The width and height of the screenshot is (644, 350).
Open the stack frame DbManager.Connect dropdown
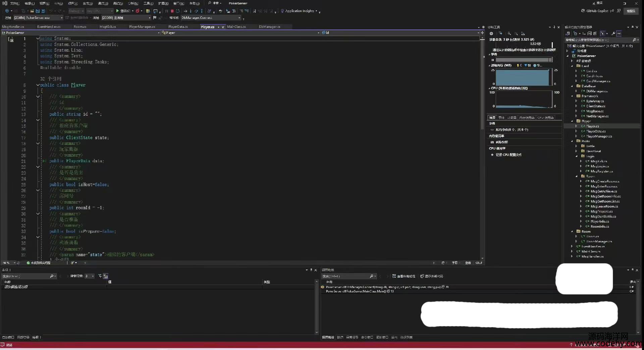tap(211, 17)
